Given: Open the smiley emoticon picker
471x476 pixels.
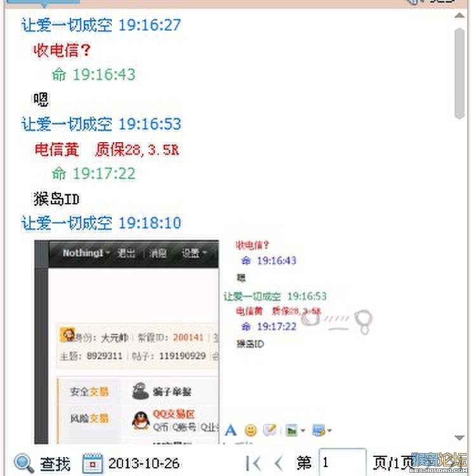Looking at the screenshot, I should click(x=251, y=430).
